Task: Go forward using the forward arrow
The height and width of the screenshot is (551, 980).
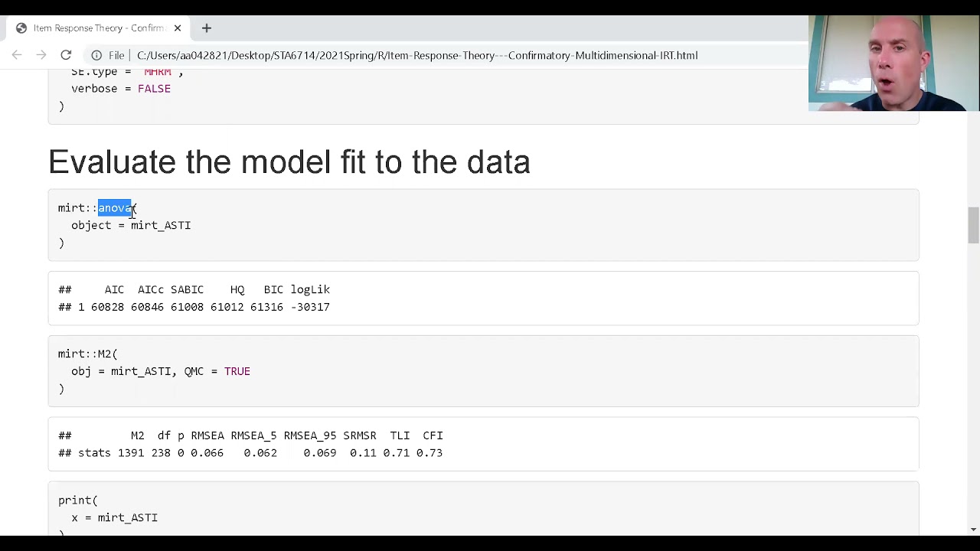Action: coord(41,55)
